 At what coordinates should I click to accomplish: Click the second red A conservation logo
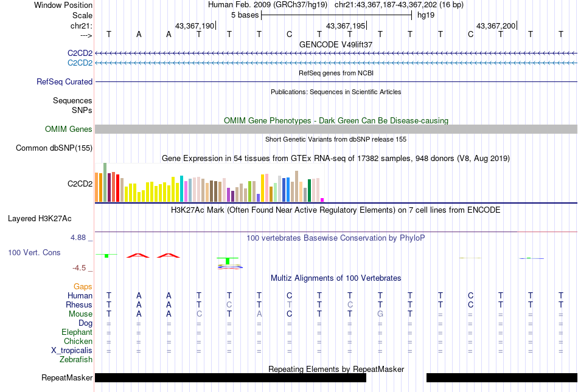pyautogui.click(x=169, y=255)
